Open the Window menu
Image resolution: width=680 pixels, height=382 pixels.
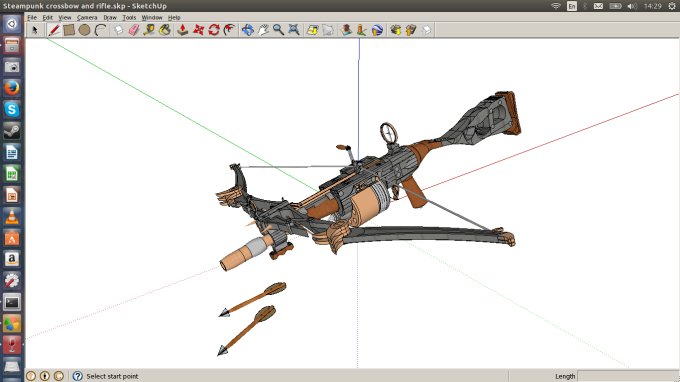(x=152, y=18)
